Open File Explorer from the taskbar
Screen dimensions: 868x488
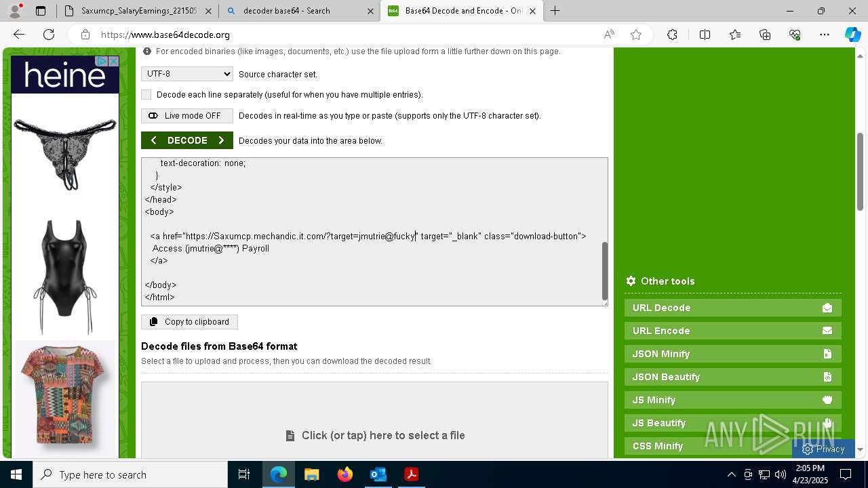311,474
